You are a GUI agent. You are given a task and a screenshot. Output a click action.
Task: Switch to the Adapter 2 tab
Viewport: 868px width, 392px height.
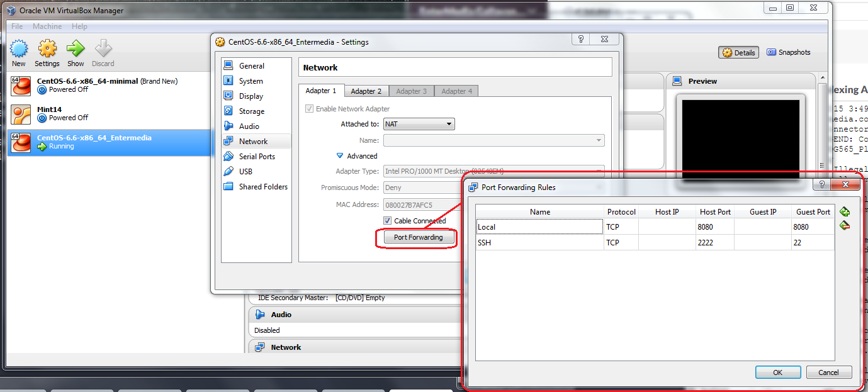[366, 91]
